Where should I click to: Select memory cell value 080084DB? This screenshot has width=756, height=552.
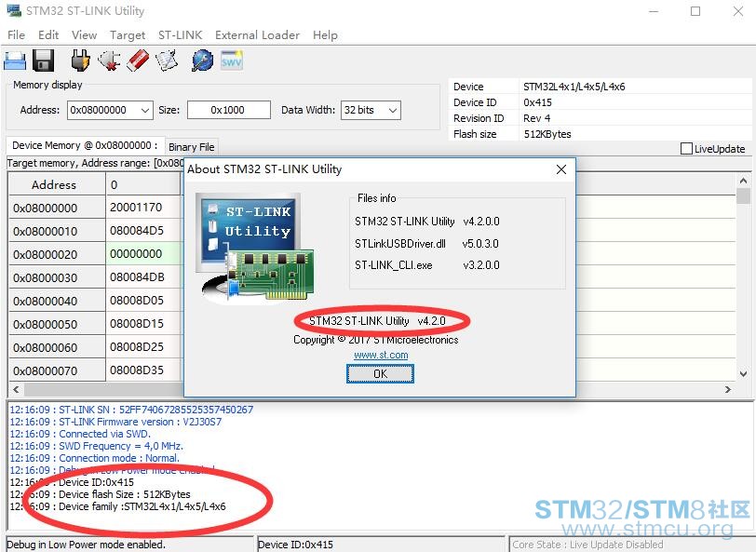(143, 276)
